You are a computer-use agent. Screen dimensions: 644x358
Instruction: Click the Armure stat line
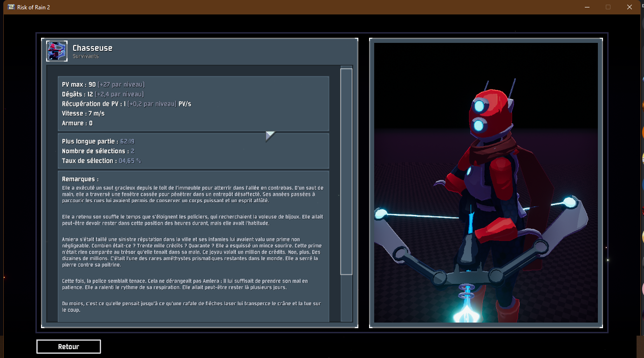(x=77, y=124)
